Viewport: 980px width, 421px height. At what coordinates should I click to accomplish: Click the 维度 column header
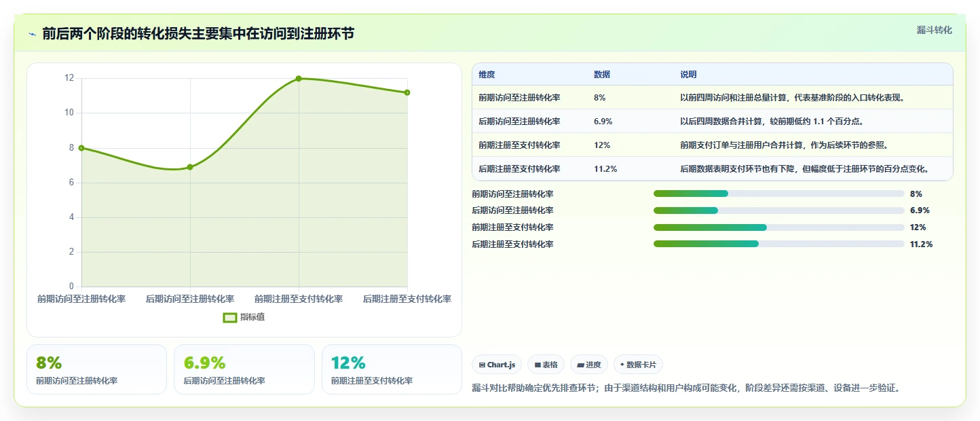point(487,75)
